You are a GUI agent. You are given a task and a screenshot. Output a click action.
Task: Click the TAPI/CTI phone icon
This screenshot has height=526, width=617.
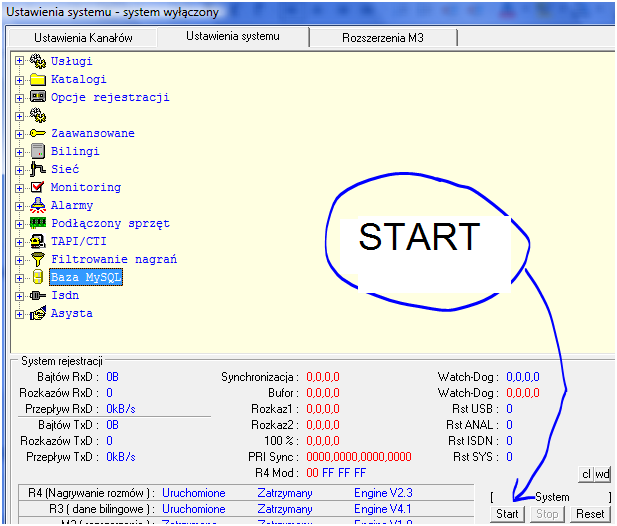pos(38,241)
